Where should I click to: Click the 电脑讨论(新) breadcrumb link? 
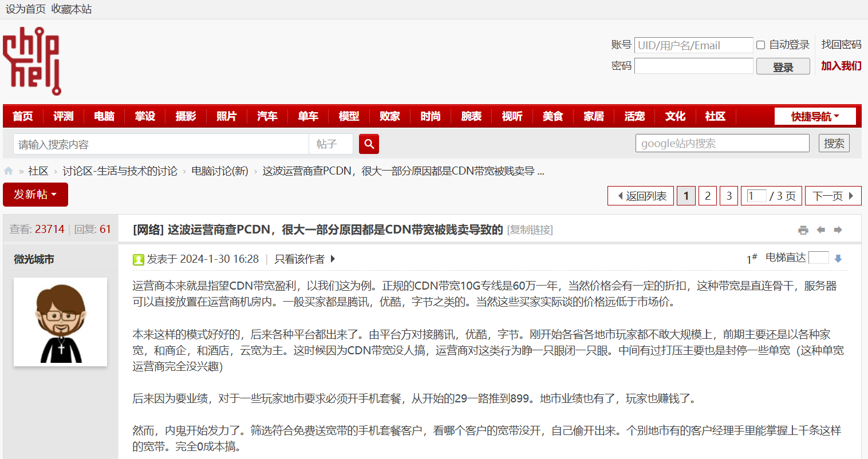click(220, 171)
